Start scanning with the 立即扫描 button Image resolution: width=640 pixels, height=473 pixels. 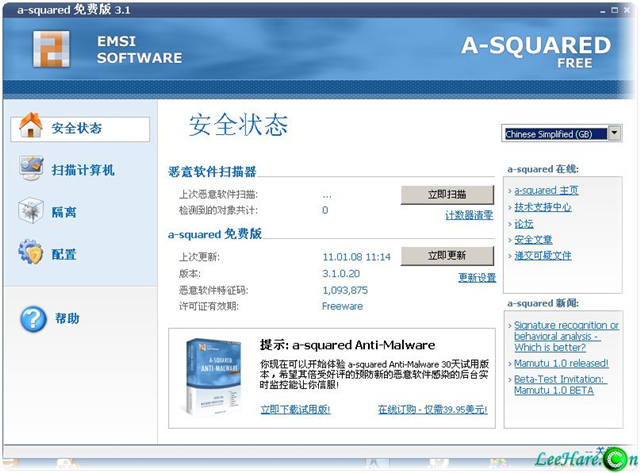[x=447, y=195]
